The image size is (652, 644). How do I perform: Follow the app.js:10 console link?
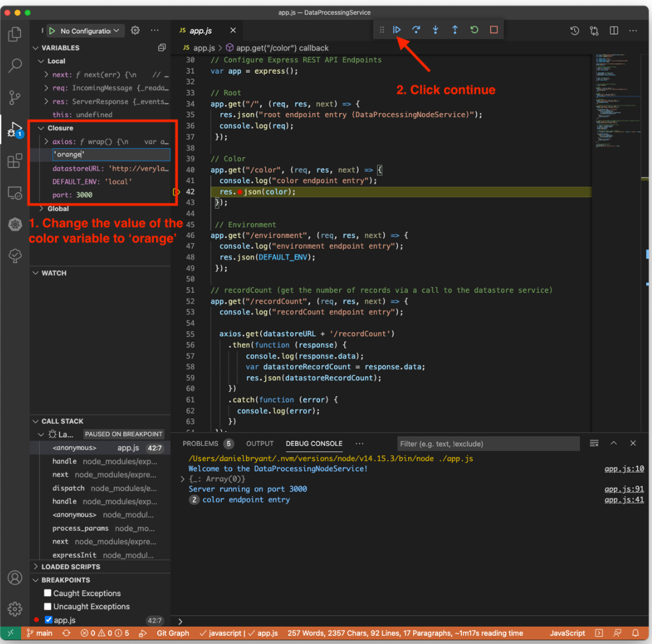click(x=624, y=469)
